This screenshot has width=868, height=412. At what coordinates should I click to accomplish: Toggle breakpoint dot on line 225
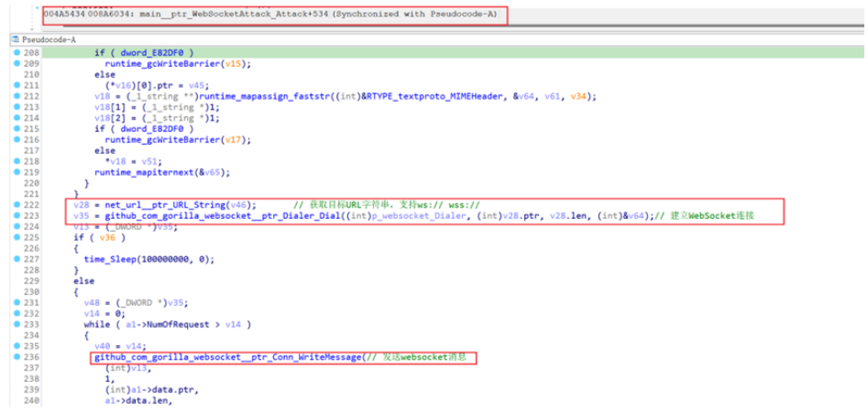tap(16, 237)
